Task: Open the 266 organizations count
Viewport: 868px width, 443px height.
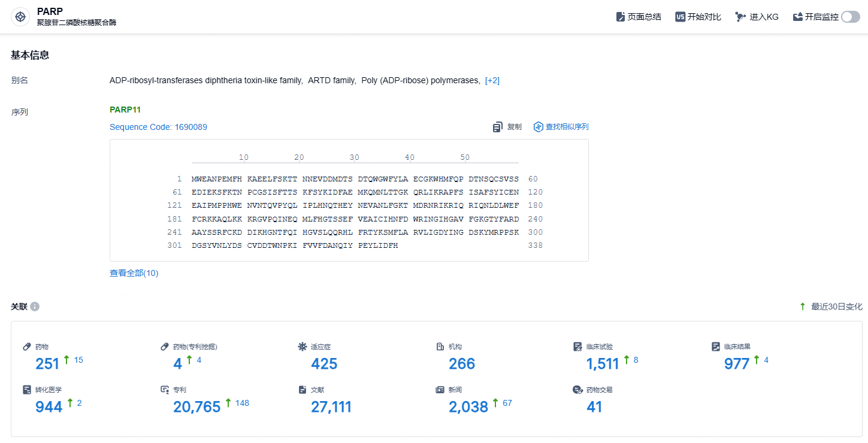Action: pos(462,363)
